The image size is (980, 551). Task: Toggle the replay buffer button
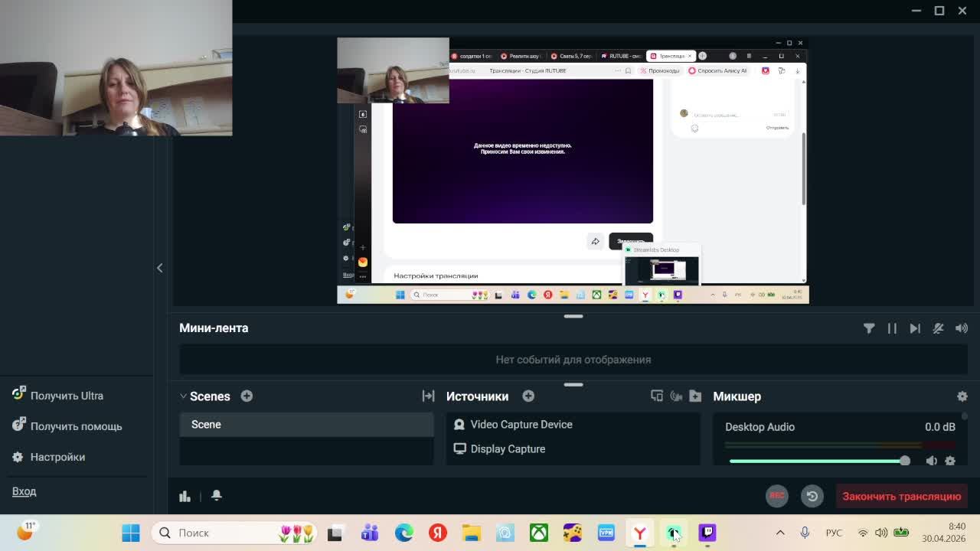(812, 496)
